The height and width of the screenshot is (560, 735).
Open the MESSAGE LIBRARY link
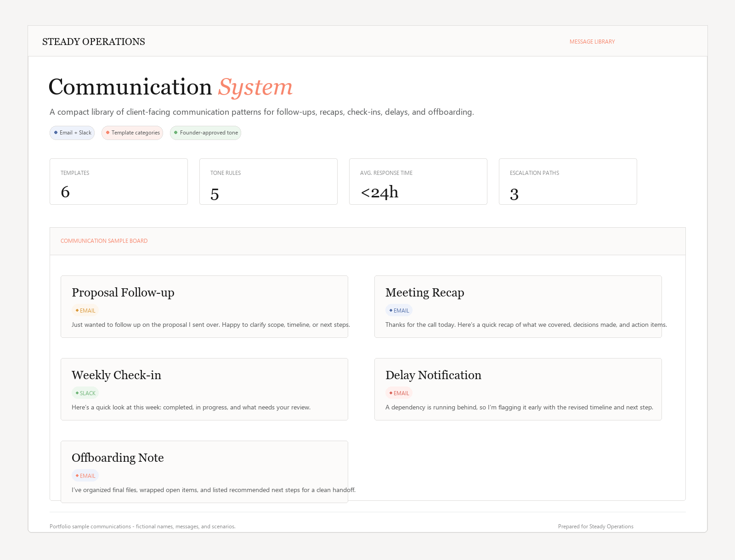click(x=592, y=42)
